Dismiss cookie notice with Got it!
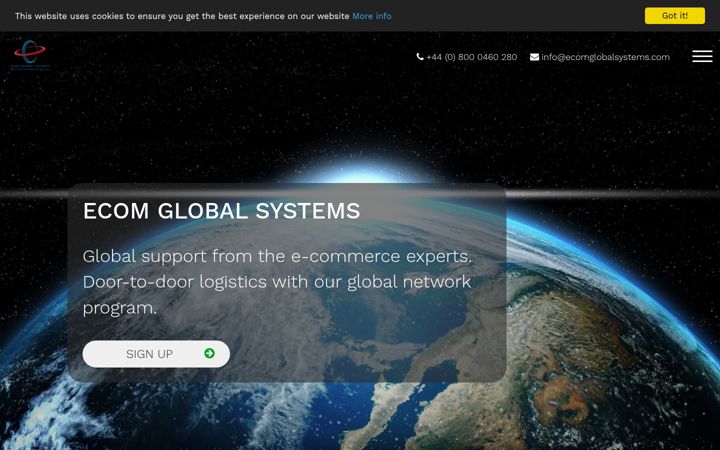 point(675,16)
